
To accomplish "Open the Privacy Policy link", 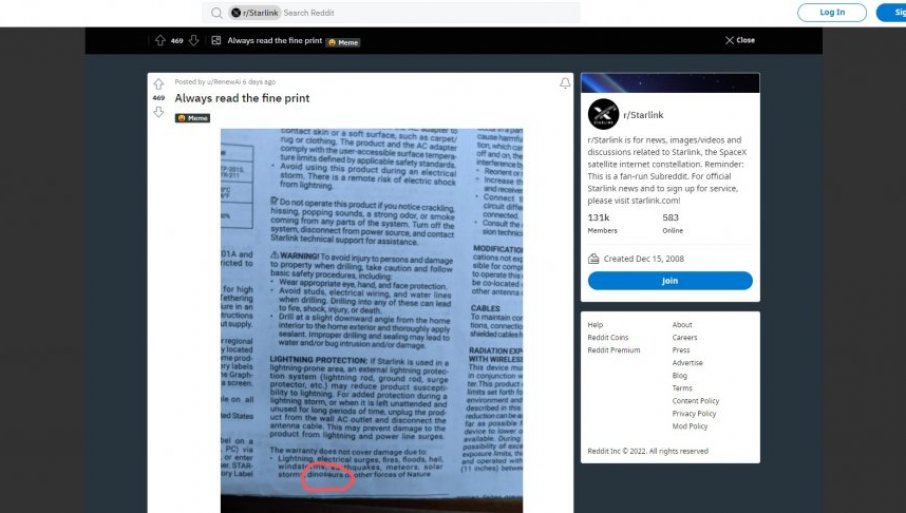I will pyautogui.click(x=694, y=414).
